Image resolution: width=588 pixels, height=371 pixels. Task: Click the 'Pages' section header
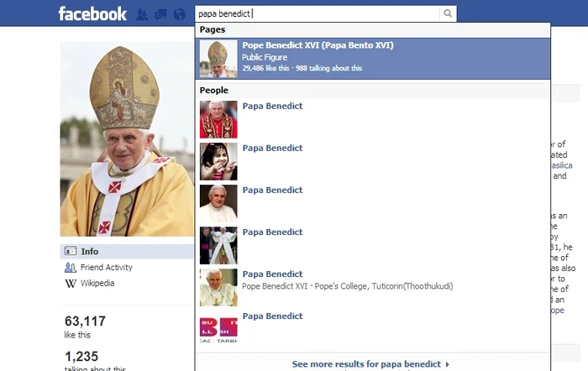coord(213,29)
